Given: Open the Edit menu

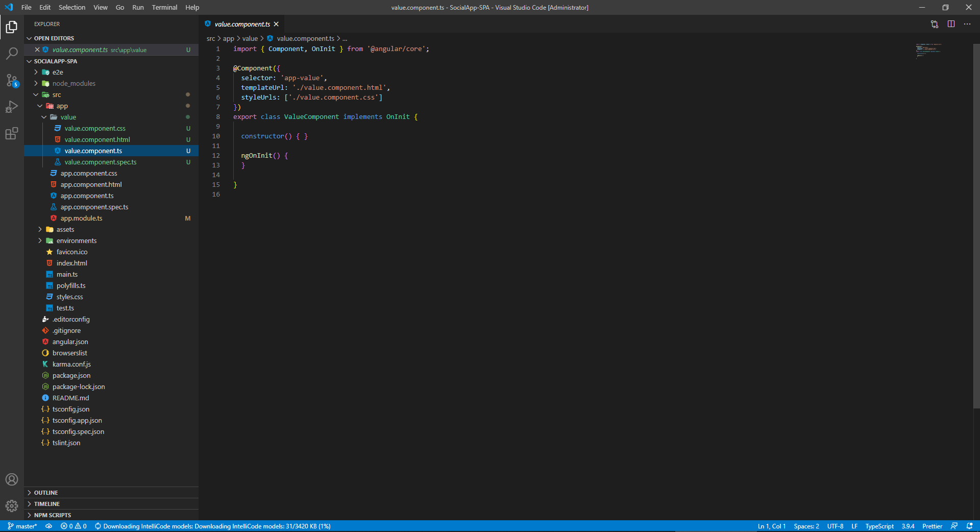Looking at the screenshot, I should click(x=45, y=7).
